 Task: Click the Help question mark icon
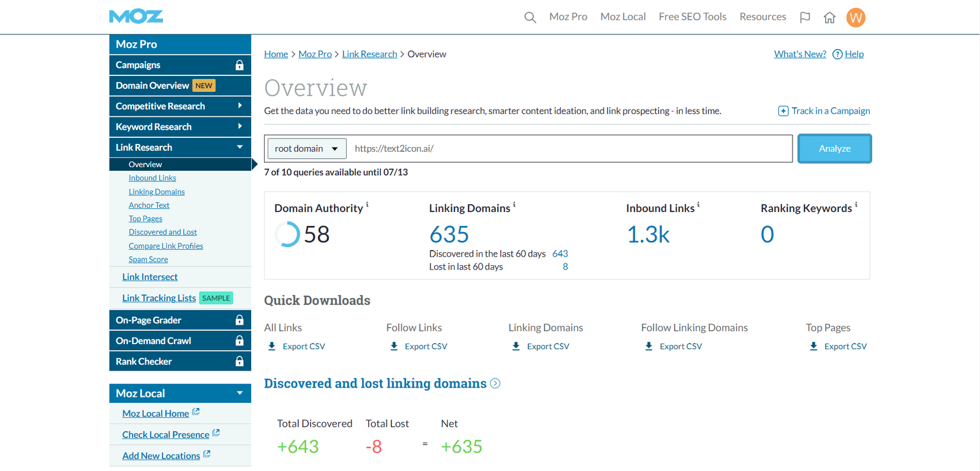(x=837, y=55)
